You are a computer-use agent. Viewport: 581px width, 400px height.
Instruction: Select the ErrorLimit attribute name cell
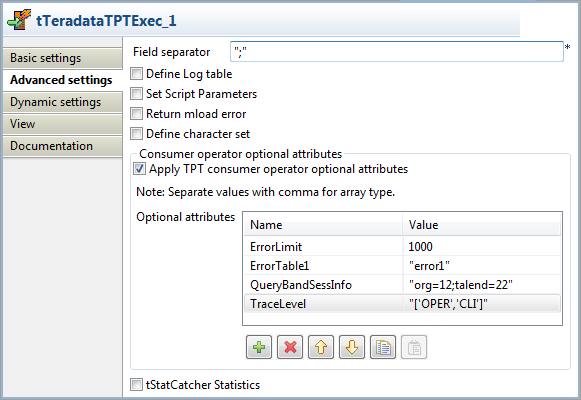click(323, 247)
